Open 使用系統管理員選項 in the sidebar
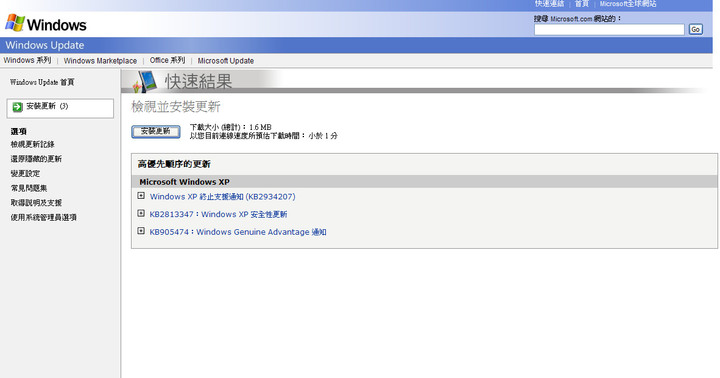This screenshot has height=378, width=720. click(43, 217)
